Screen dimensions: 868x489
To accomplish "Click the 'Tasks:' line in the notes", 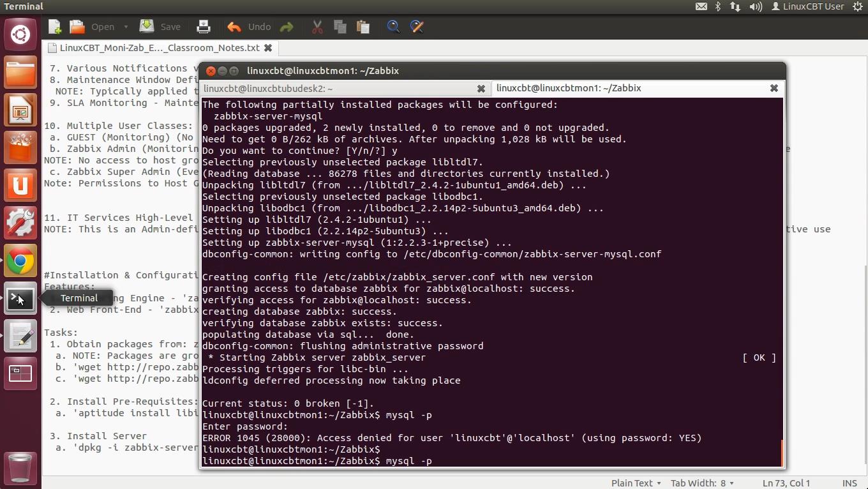I will (x=61, y=333).
